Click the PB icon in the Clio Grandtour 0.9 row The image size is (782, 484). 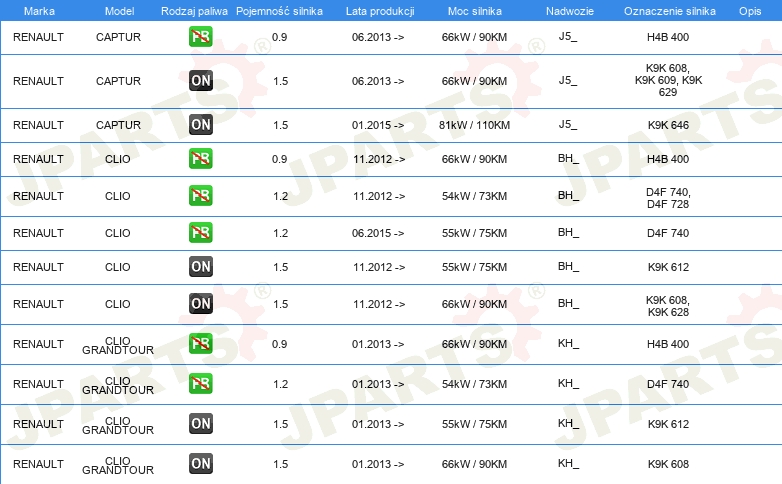point(200,343)
